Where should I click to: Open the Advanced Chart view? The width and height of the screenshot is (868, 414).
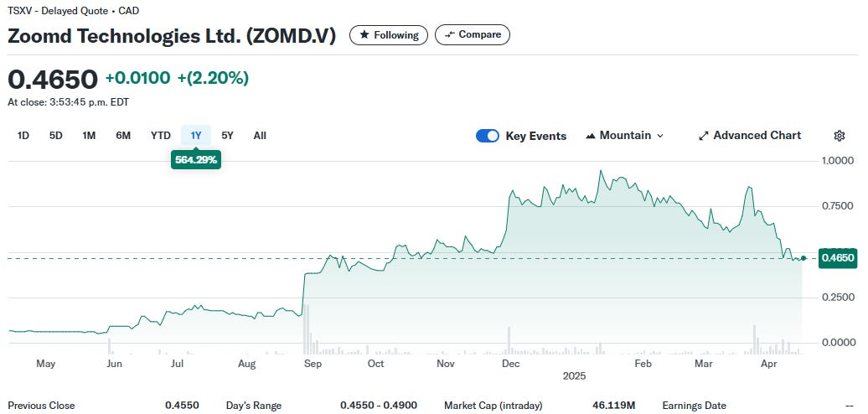click(750, 136)
